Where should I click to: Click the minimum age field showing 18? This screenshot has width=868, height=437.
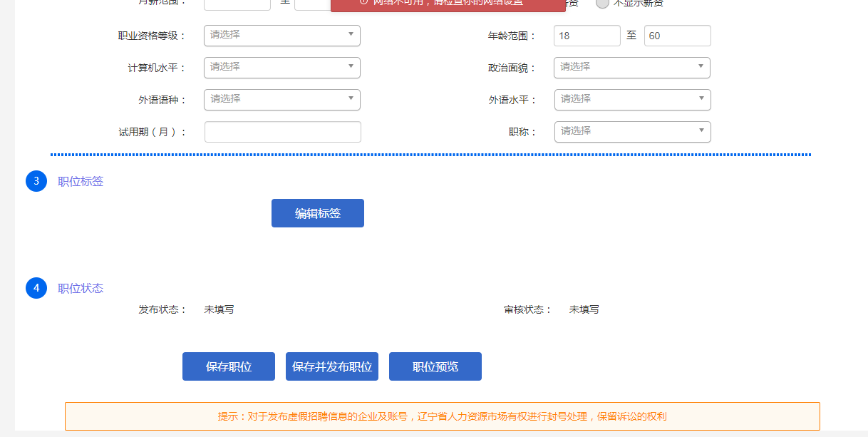coord(587,36)
